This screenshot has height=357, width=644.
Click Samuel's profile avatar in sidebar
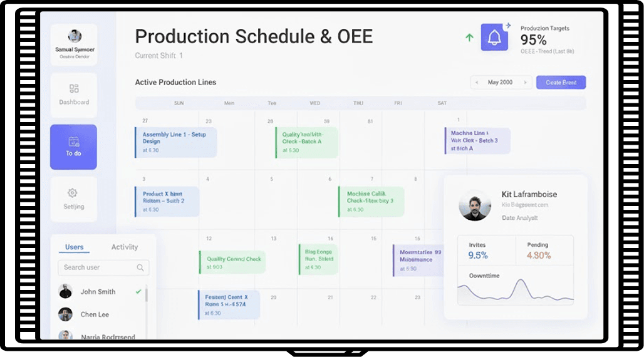click(x=75, y=36)
